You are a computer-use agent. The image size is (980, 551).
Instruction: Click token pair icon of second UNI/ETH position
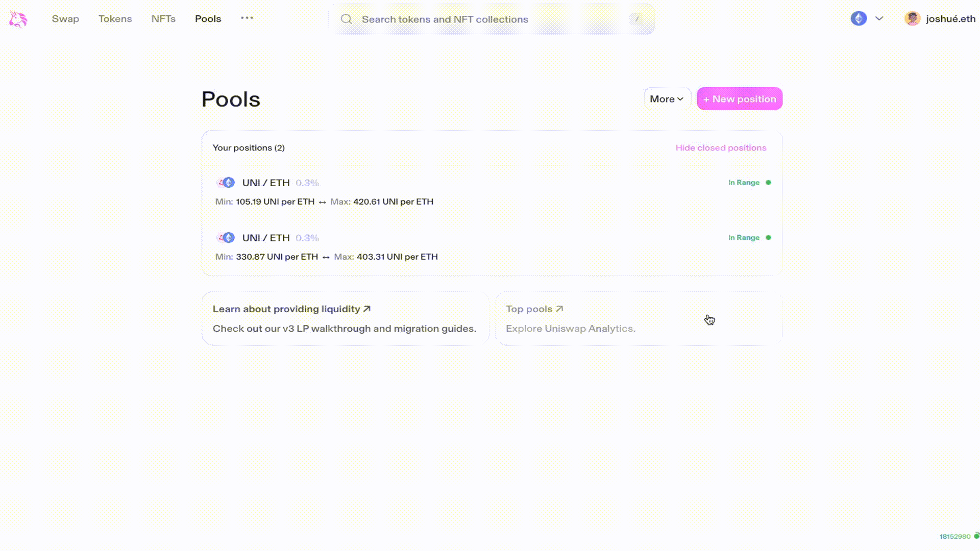[x=226, y=238]
